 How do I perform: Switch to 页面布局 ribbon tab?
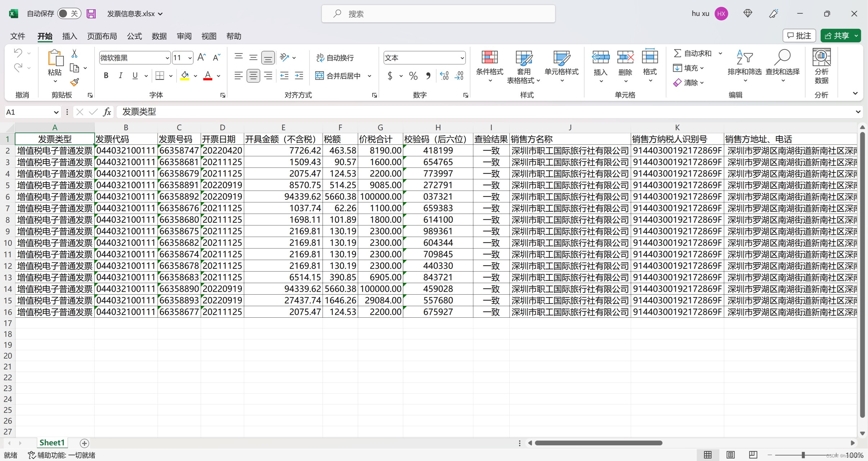[102, 36]
